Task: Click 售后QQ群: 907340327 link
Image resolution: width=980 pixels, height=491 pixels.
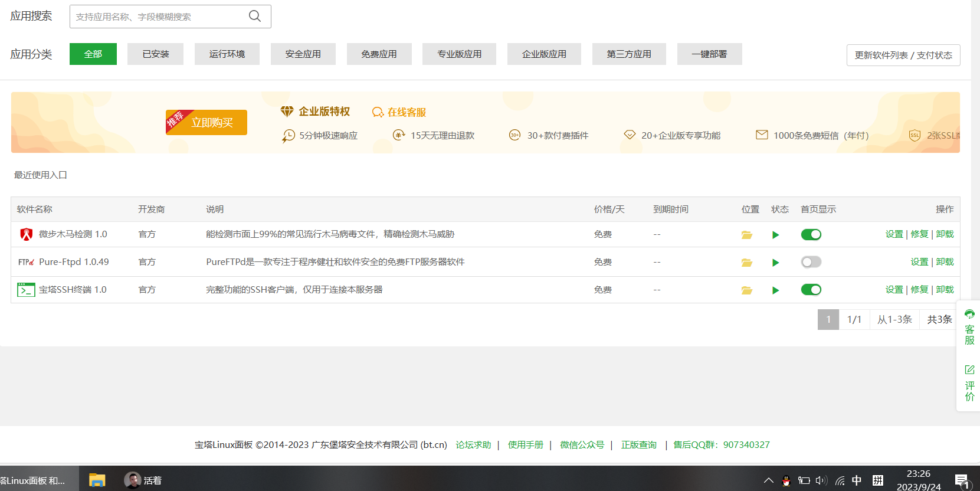Action: (x=722, y=445)
